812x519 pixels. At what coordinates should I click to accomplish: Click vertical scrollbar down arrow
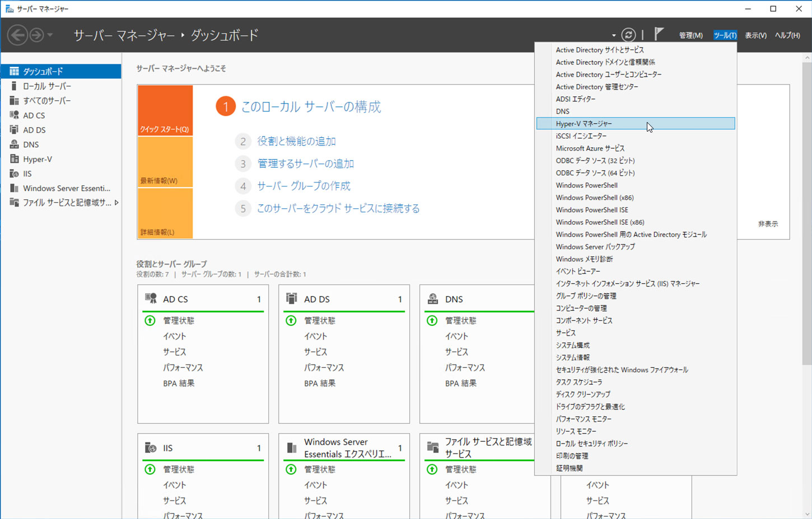click(x=807, y=514)
